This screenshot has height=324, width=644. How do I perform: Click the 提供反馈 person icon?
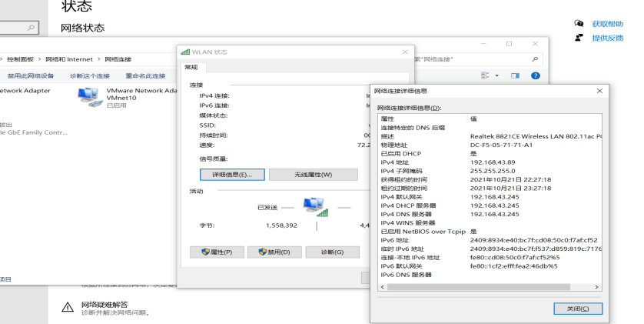579,38
